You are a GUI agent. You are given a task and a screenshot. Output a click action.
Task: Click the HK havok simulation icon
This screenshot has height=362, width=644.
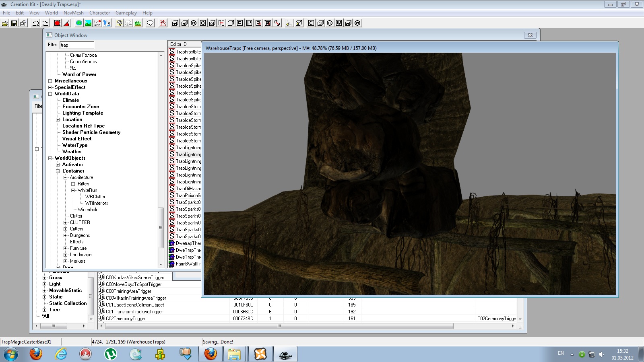[x=97, y=23]
